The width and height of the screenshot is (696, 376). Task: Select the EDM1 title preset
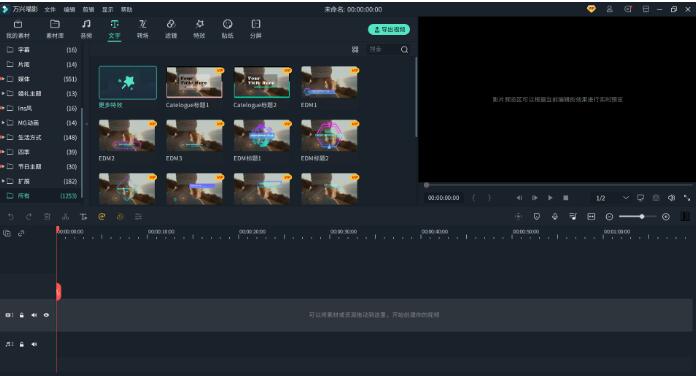(x=329, y=83)
